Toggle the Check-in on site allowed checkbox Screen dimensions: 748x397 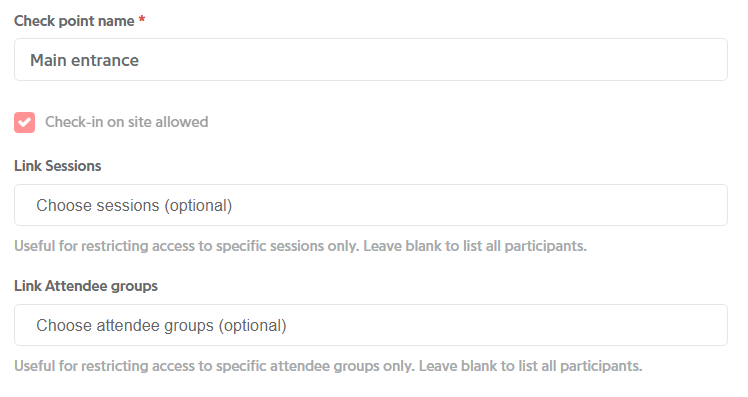(24, 123)
